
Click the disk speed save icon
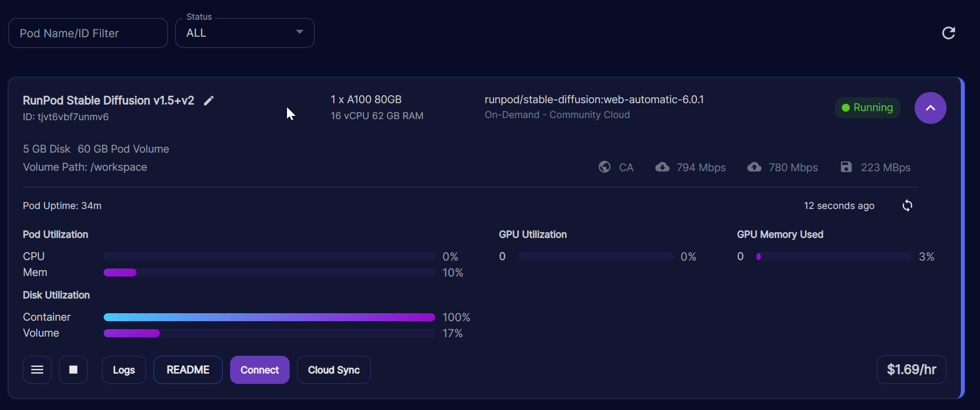click(x=846, y=167)
